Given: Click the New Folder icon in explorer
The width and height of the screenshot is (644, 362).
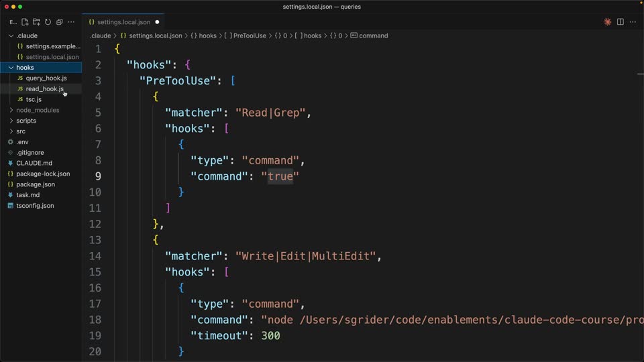Looking at the screenshot, I should 36,21.
